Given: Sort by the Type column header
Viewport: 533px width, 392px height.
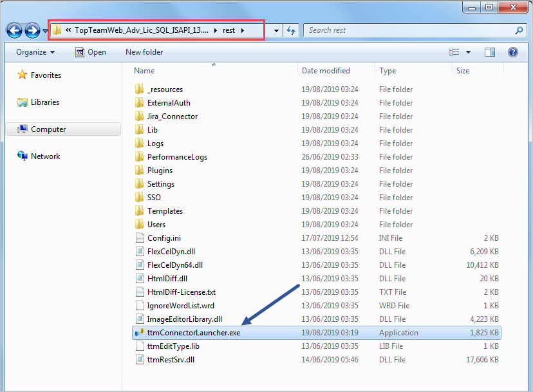Looking at the screenshot, I should tap(388, 70).
